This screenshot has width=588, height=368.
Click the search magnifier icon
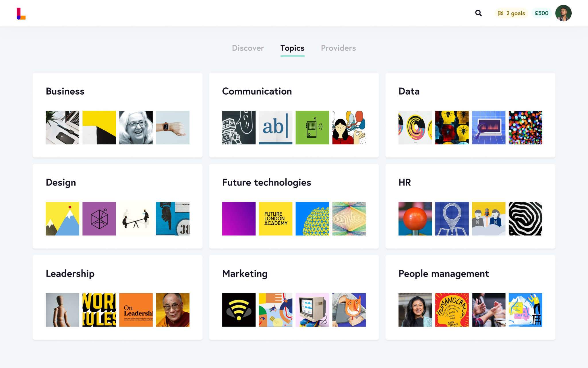pyautogui.click(x=478, y=13)
